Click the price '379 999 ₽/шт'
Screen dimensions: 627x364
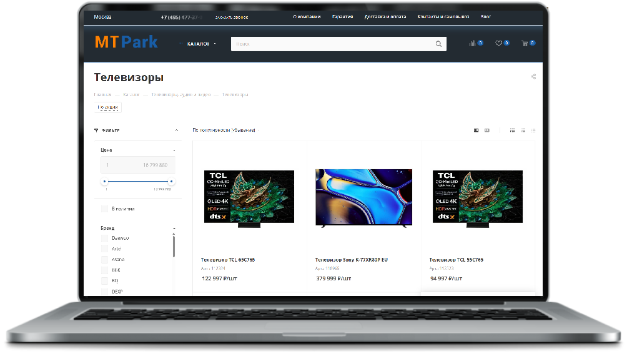[333, 278]
